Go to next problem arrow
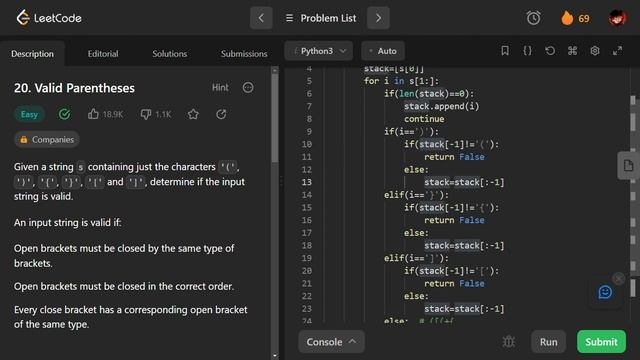This screenshot has width=640, height=360. pyautogui.click(x=378, y=18)
